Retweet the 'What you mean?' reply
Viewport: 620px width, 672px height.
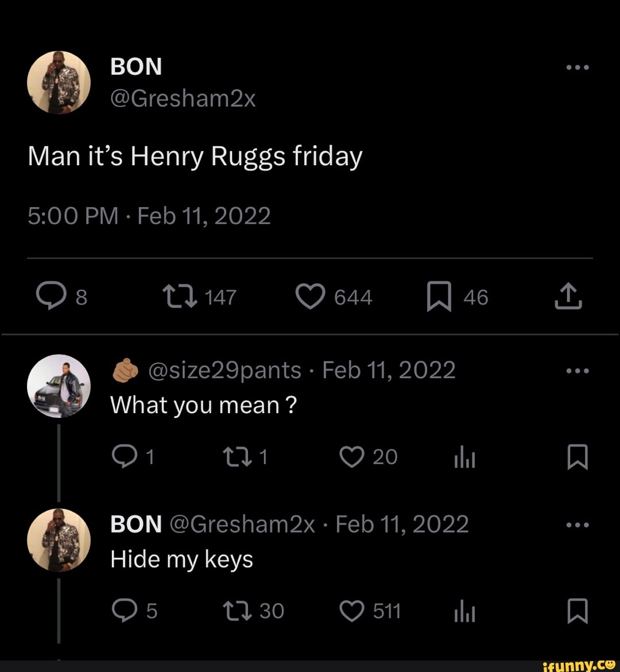[238, 456]
